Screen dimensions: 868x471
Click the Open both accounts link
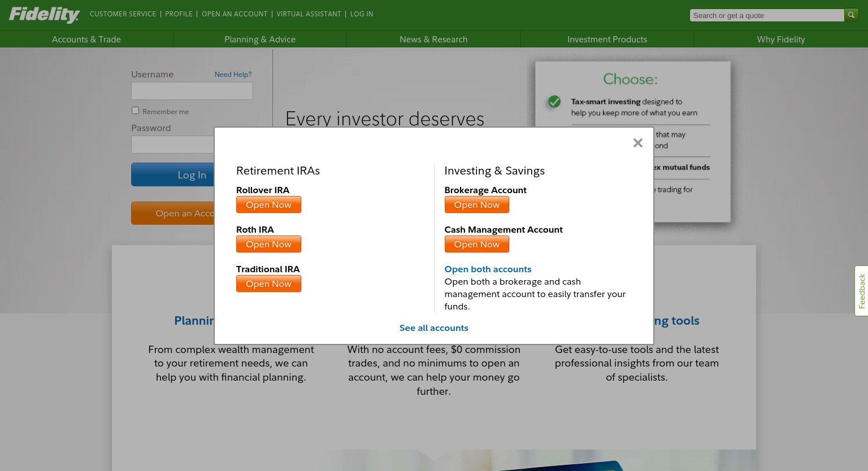point(488,269)
